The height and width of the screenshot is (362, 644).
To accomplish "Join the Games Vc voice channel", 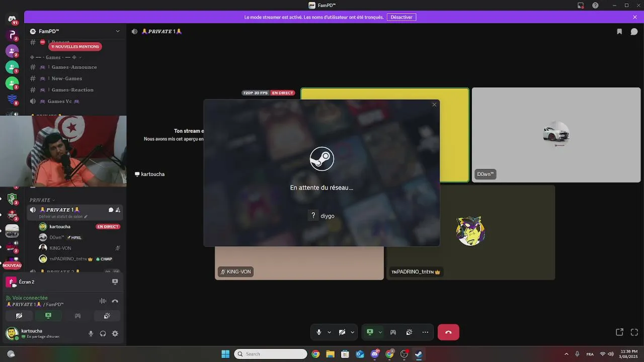I will point(74,101).
